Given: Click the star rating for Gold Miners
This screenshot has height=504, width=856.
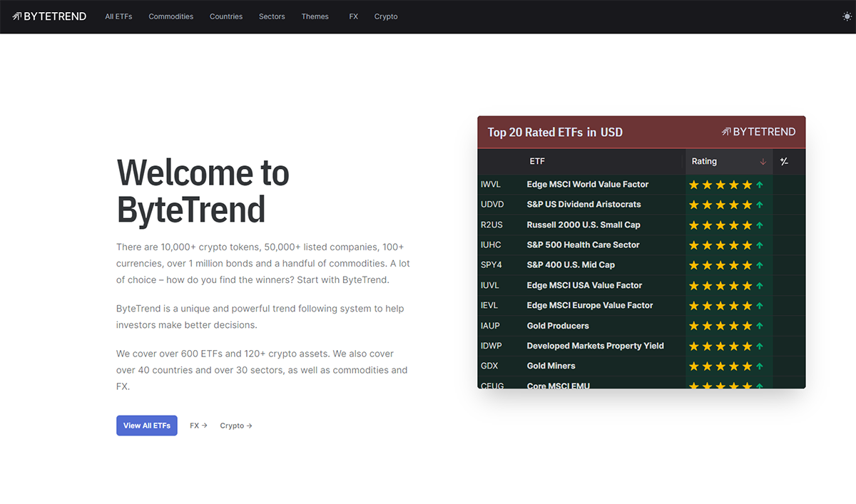Looking at the screenshot, I should [720, 366].
